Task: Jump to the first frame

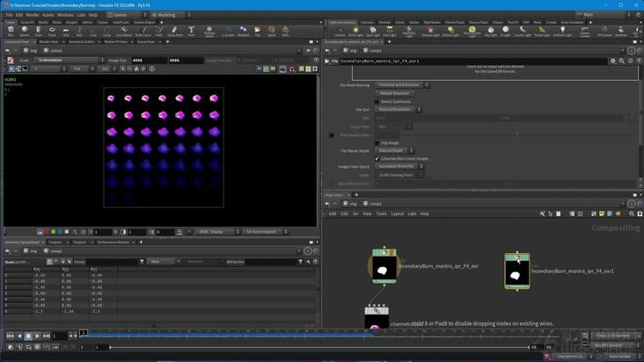Action: (x=10, y=336)
